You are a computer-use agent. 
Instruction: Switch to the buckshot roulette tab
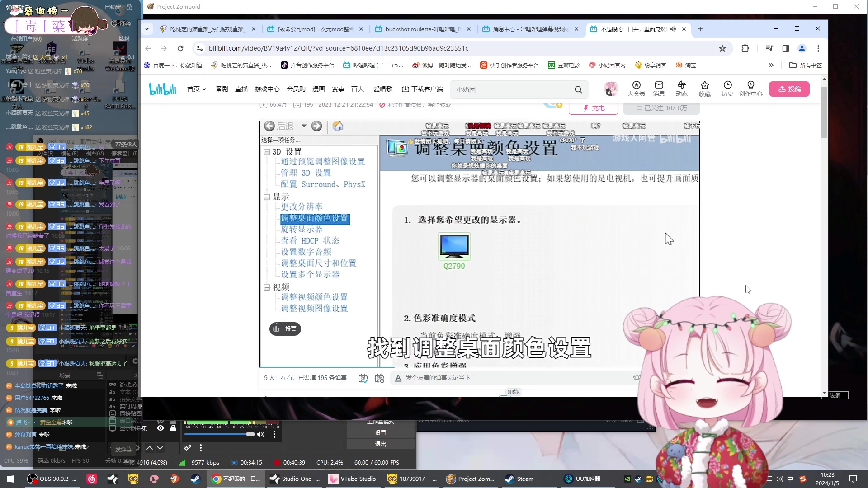point(422,29)
